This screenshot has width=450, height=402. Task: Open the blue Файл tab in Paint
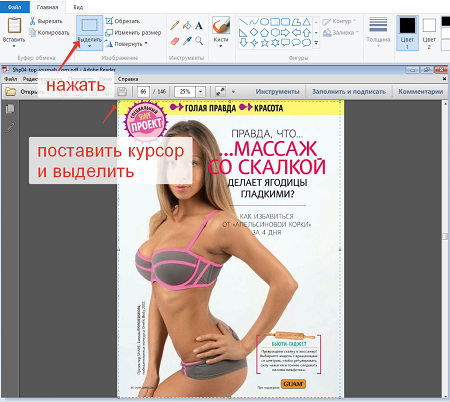pos(14,7)
